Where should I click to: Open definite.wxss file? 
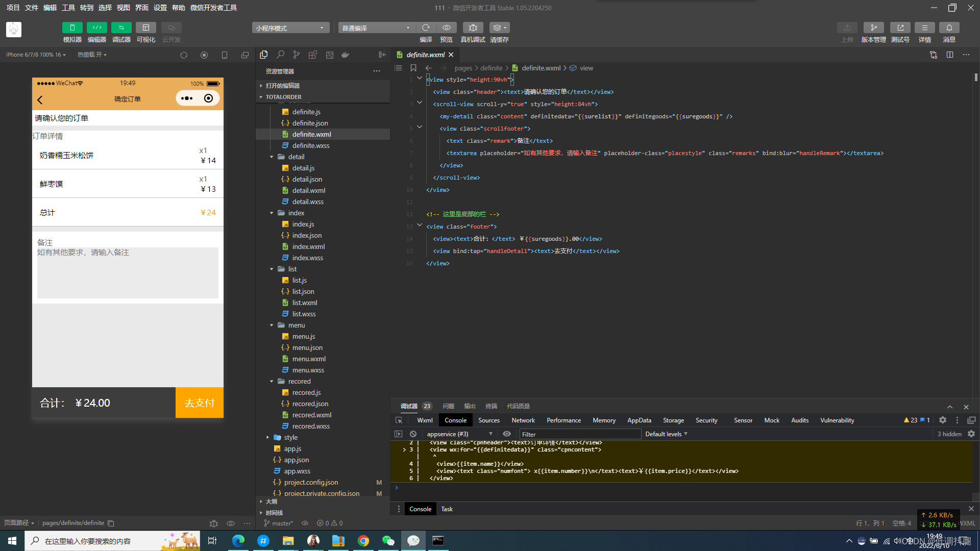pyautogui.click(x=310, y=146)
